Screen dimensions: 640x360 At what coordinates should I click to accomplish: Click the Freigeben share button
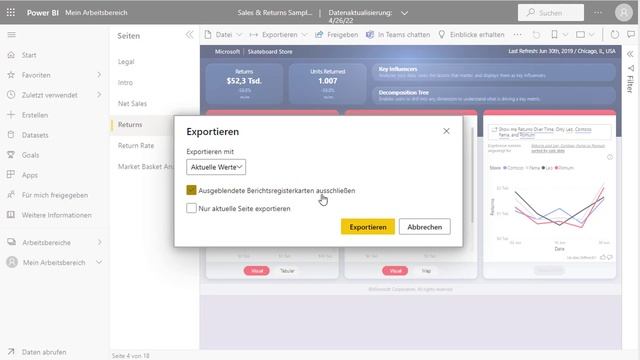[337, 35]
